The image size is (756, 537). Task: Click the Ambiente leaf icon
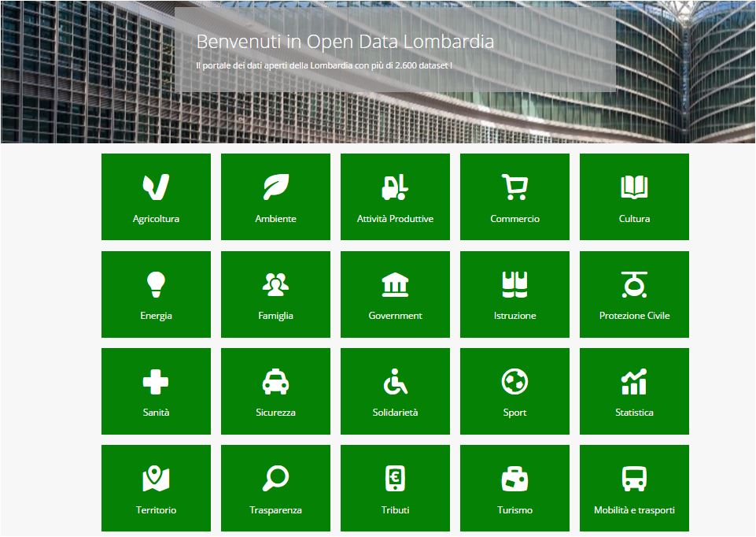point(276,187)
